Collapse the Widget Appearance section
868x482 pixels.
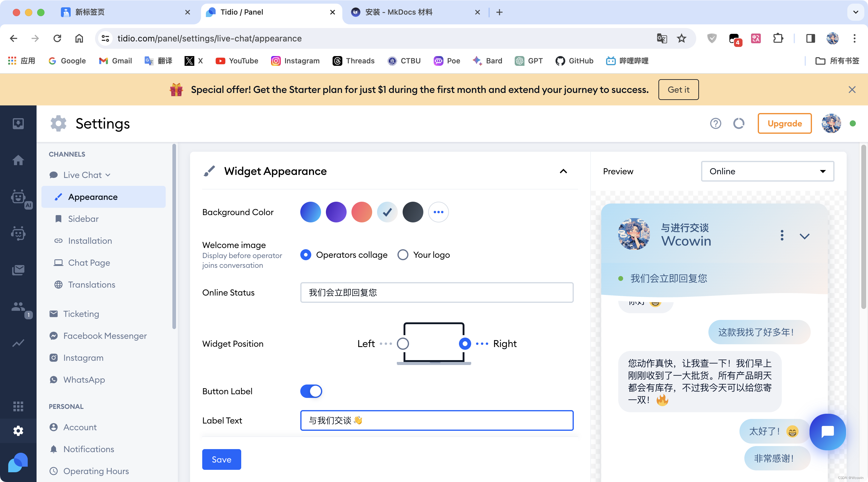pos(564,171)
